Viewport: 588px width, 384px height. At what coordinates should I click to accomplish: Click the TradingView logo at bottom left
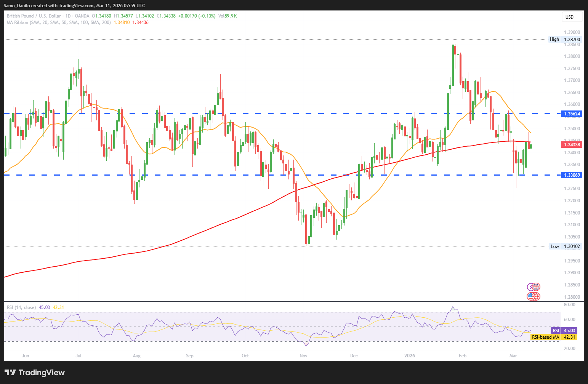pyautogui.click(x=34, y=373)
